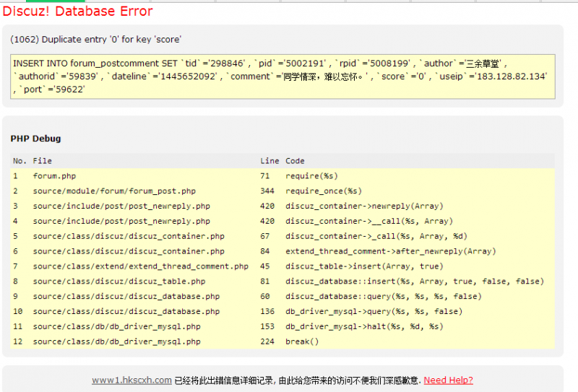Click the Discuz! Database Error heading
The height and width of the screenshot is (392, 578).
(x=77, y=11)
